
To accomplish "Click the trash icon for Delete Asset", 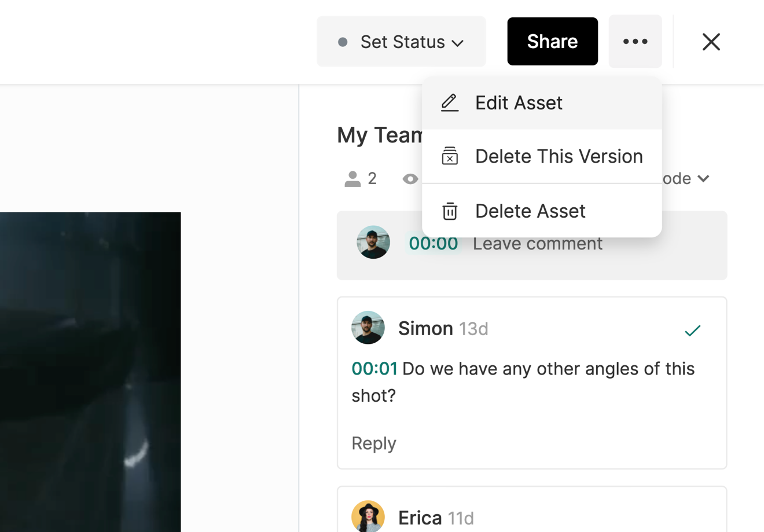I will coord(450,211).
